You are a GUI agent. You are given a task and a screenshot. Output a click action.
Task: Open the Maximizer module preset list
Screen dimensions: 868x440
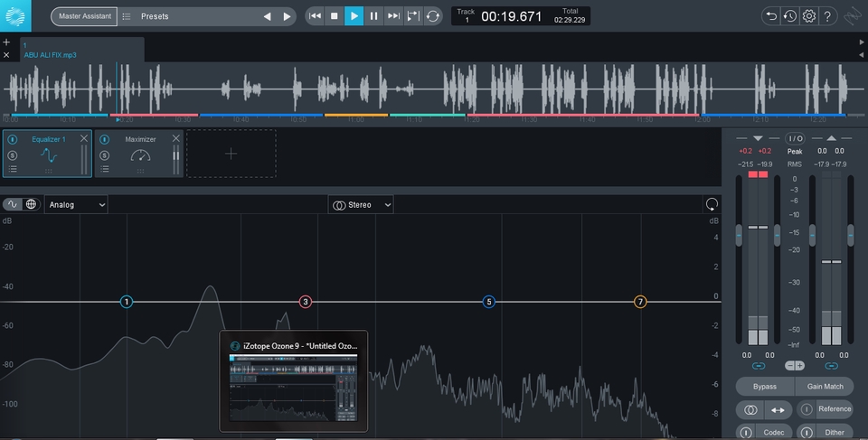coord(104,169)
